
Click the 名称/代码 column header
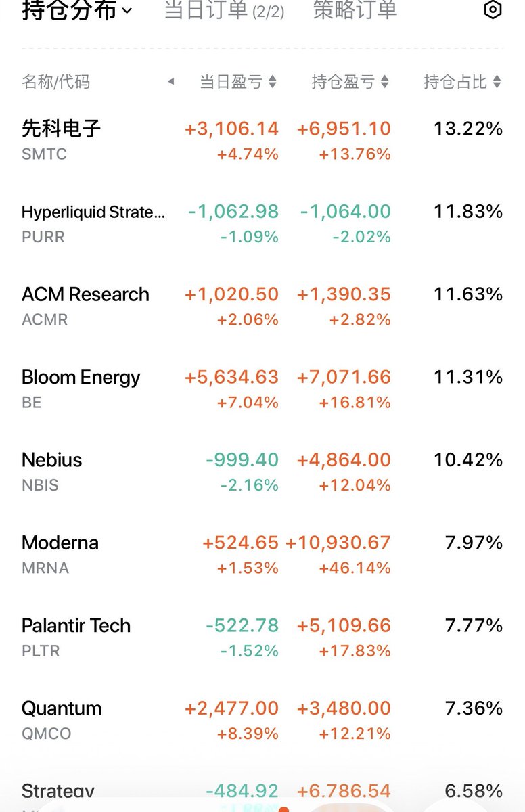(56, 83)
